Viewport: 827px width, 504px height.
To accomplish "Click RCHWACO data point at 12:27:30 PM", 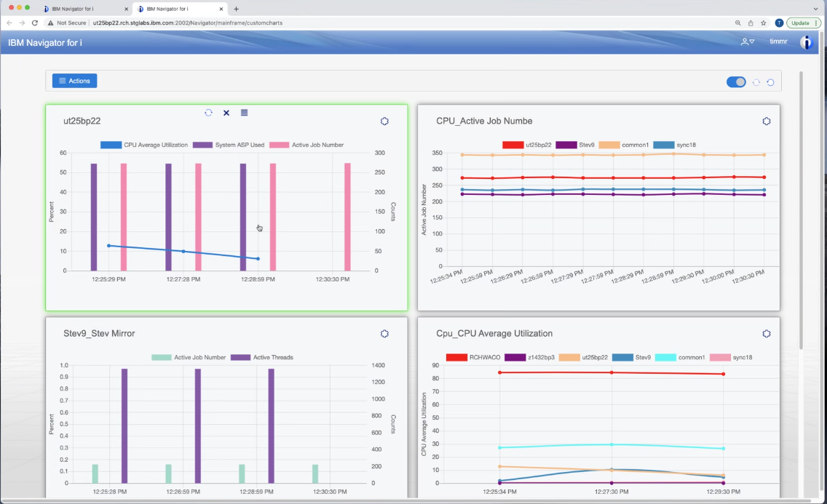I will point(612,372).
